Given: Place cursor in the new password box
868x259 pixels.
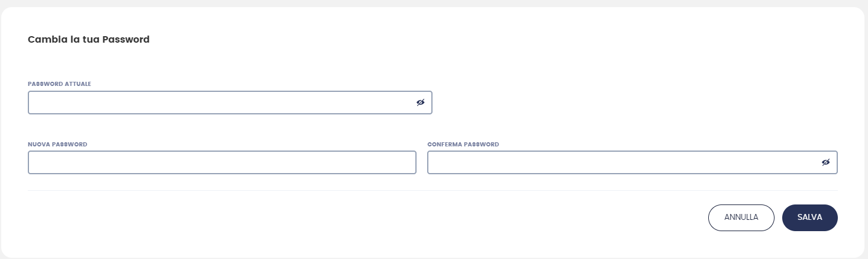Looking at the screenshot, I should coord(222,162).
